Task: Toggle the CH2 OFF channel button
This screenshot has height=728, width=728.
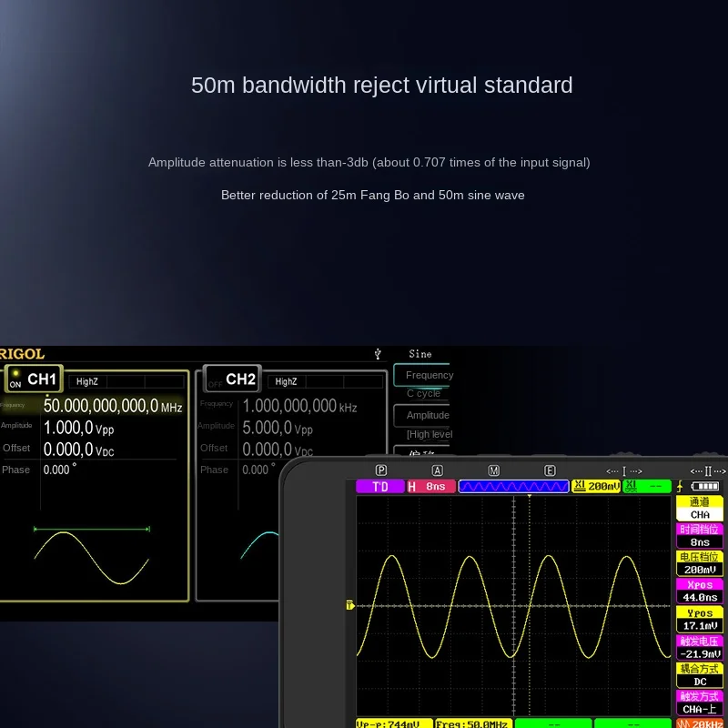Action: [232, 379]
